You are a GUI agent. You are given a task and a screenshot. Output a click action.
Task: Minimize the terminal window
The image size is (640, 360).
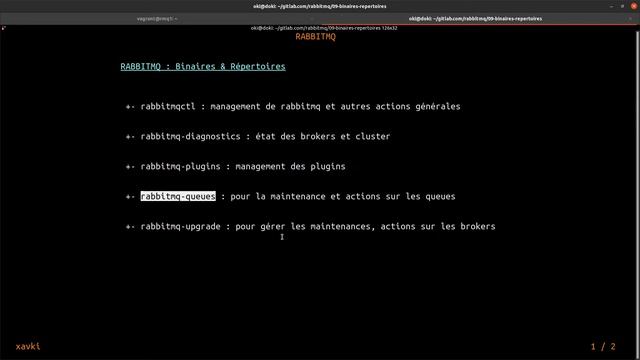coord(611,6)
